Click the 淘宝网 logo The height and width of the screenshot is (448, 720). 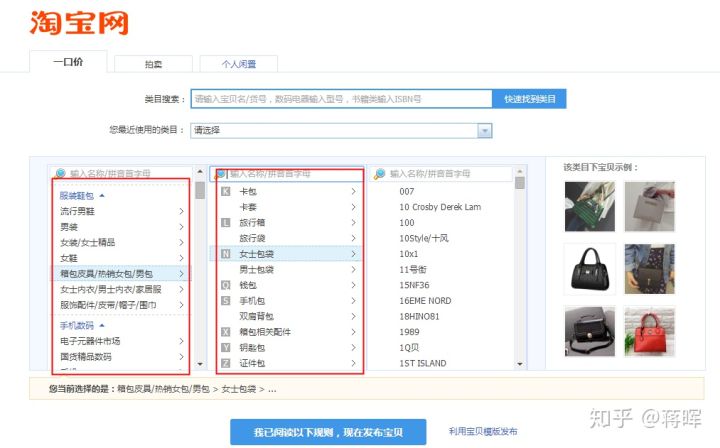tap(79, 23)
